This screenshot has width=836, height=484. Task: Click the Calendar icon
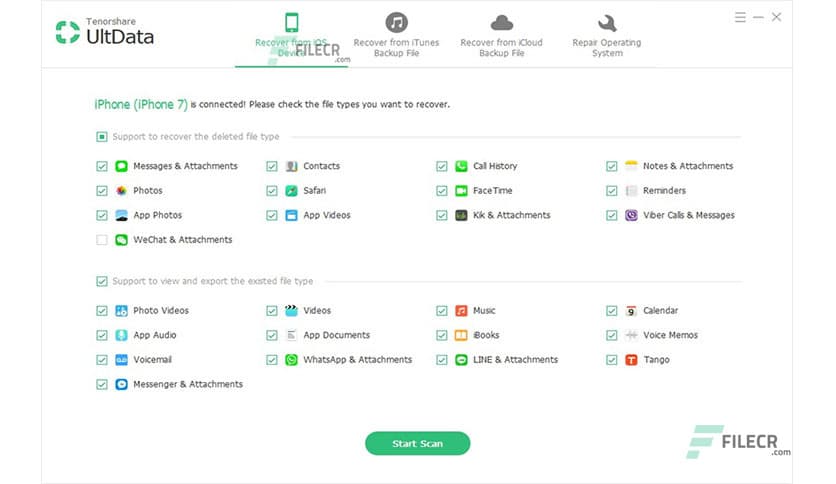(631, 311)
